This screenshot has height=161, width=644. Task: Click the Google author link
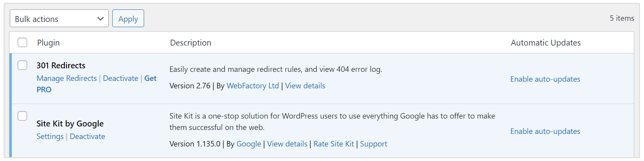pyautogui.click(x=249, y=144)
